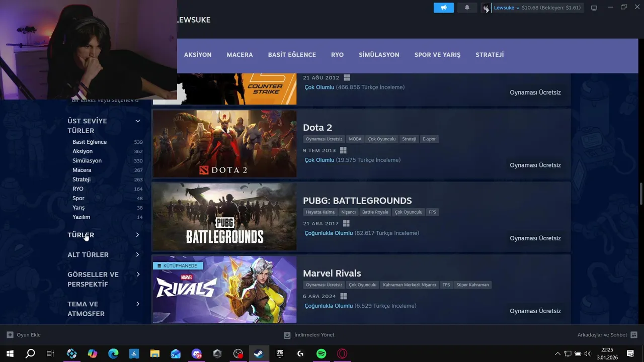This screenshot has width=644, height=362.
Task: Show hidden system tray icons
Action: (x=557, y=353)
